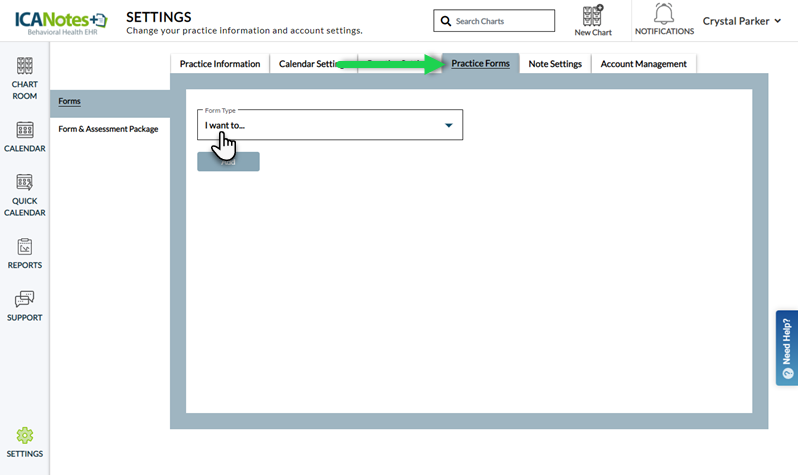Click the ICANotes logo
Viewport: 799px width, 475px height.
pos(60,21)
